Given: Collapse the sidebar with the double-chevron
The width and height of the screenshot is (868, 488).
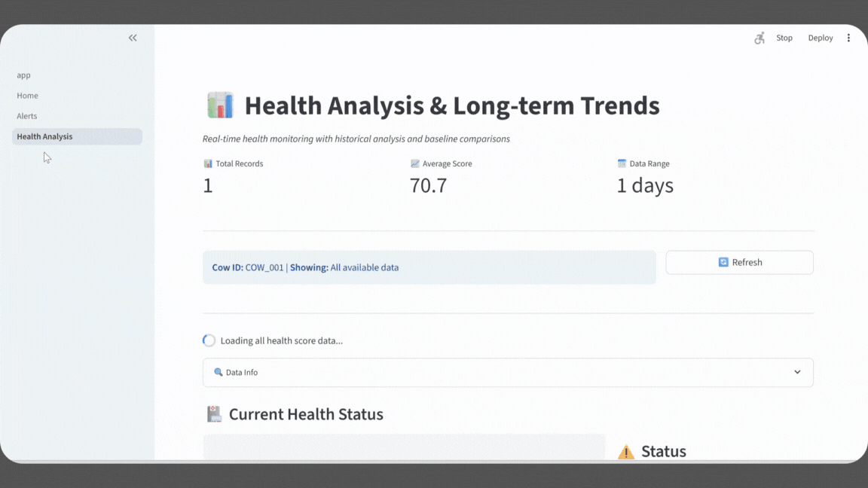Looking at the screenshot, I should tap(133, 37).
